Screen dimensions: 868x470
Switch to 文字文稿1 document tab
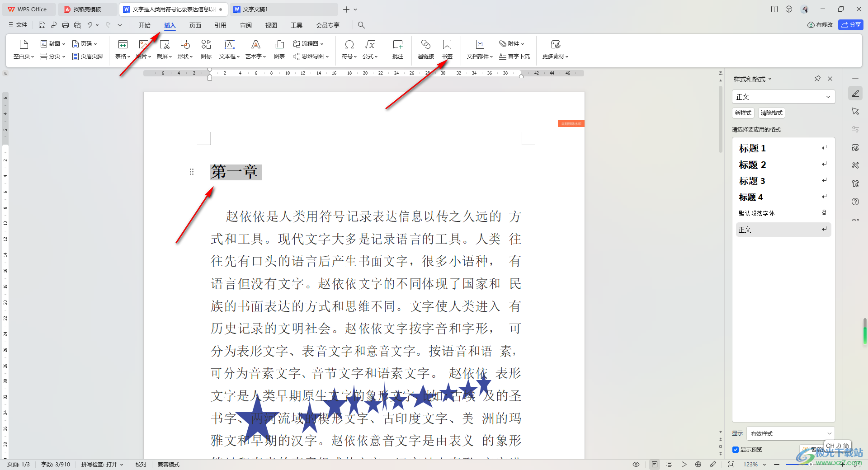pyautogui.click(x=284, y=9)
